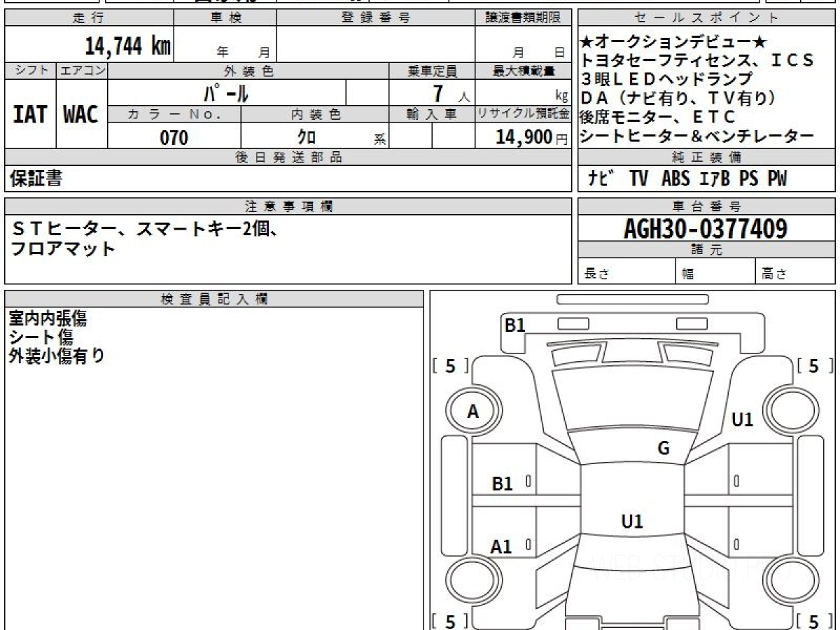The image size is (840, 630).
Task: Select the エアB equipment item
Action: 715,178
